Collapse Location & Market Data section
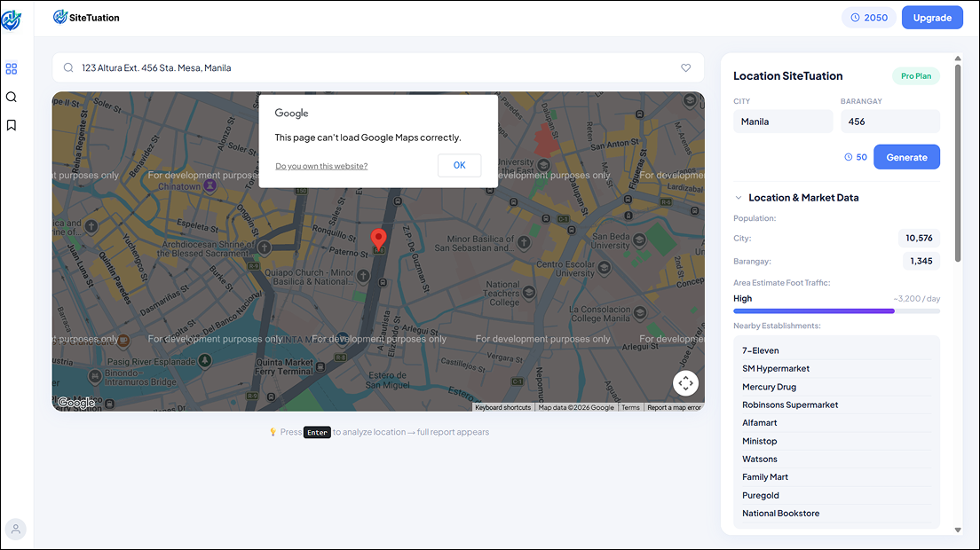Viewport: 980px width, 550px height. [x=739, y=198]
